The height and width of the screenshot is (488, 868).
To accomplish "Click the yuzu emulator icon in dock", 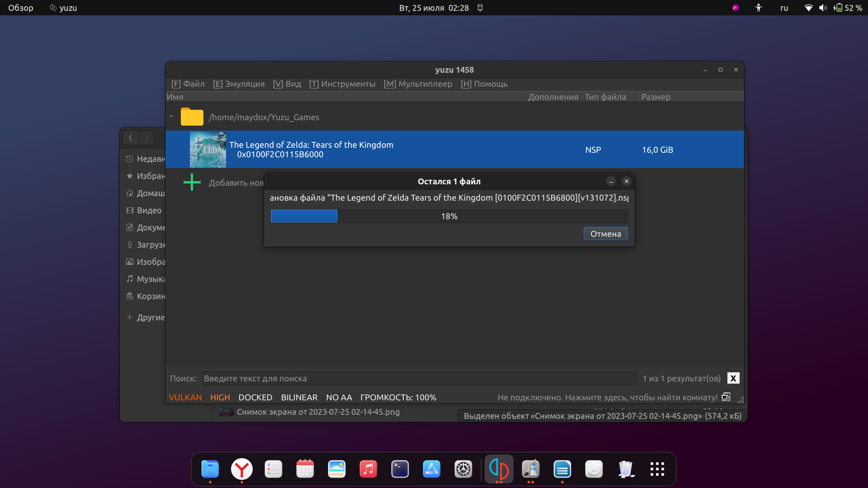I will point(499,469).
